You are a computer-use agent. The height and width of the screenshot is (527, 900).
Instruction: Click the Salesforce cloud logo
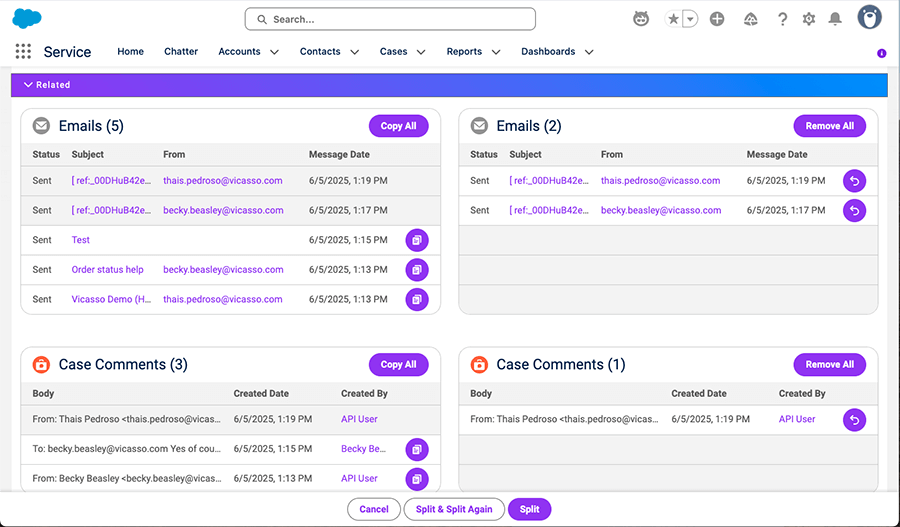point(27,18)
